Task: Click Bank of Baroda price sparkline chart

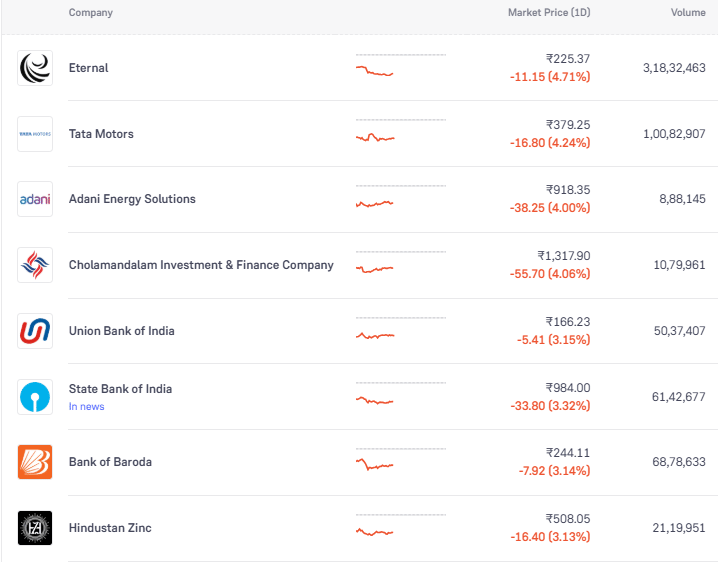Action: 375,464
